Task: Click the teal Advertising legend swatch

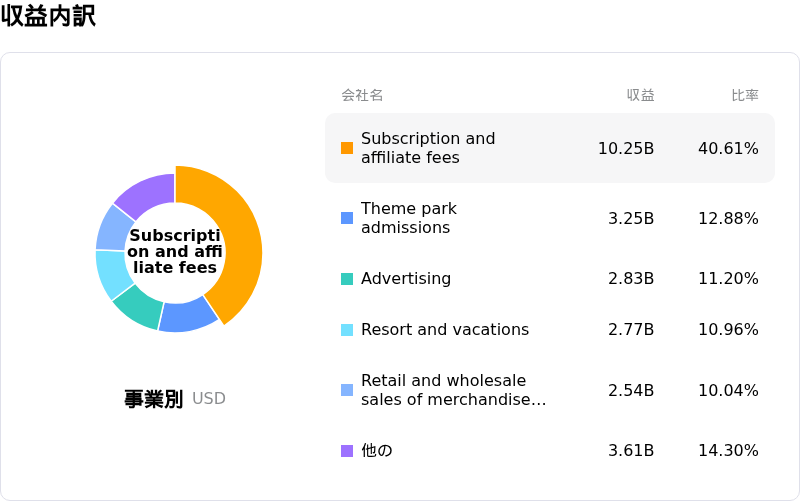Action: coord(347,279)
